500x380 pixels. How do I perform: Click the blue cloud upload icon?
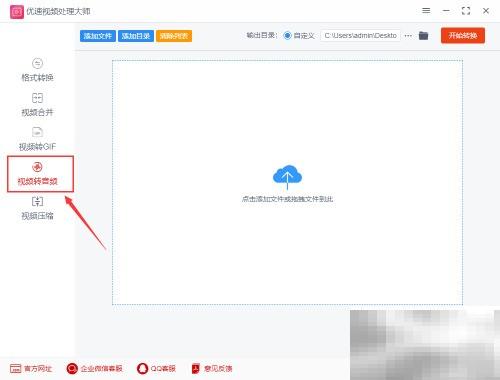[x=287, y=177]
